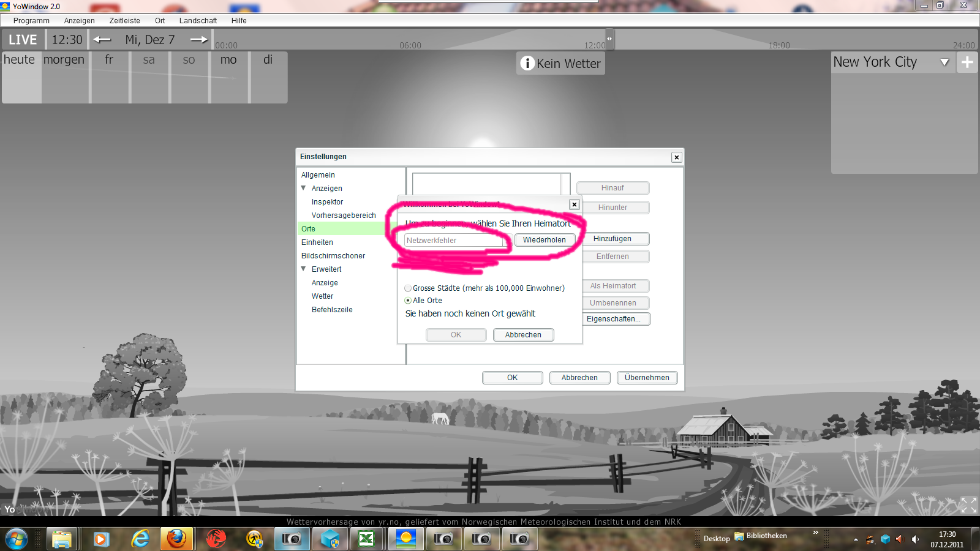Click the Hinauf button
Screen dimensions: 980x551
(612, 188)
